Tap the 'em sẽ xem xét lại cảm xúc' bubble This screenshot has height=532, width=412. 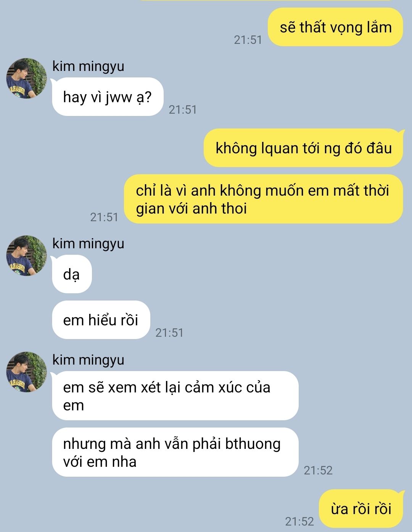(175, 396)
